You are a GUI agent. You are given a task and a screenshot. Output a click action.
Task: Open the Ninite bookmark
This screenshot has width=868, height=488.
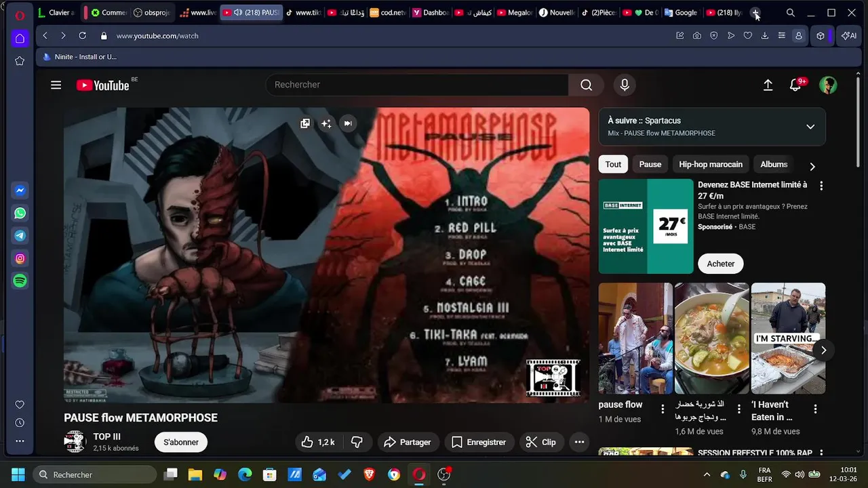(x=80, y=57)
